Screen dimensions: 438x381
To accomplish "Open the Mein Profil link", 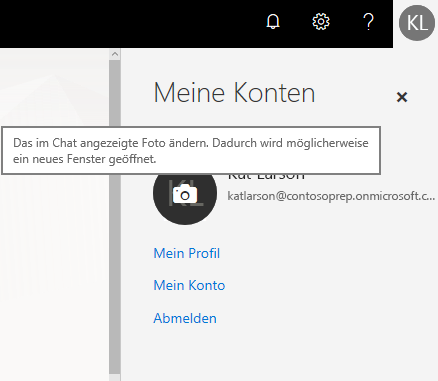I will 186,253.
